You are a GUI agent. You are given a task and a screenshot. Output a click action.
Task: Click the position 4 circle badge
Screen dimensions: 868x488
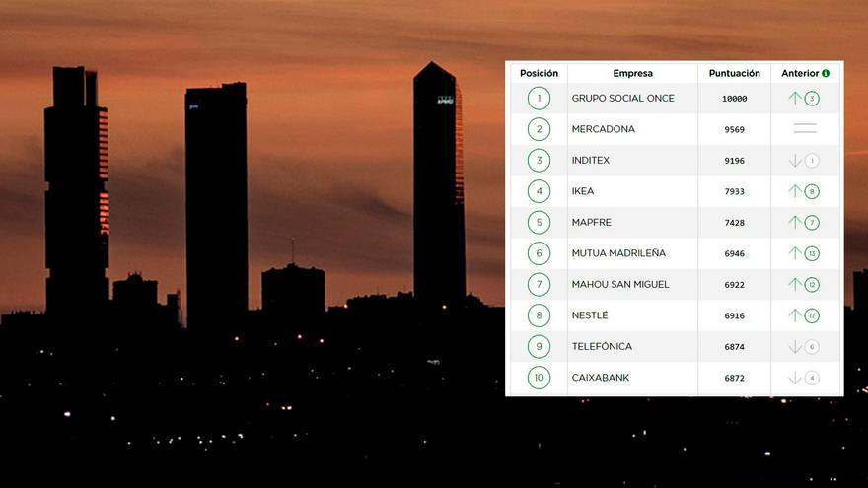tap(539, 191)
